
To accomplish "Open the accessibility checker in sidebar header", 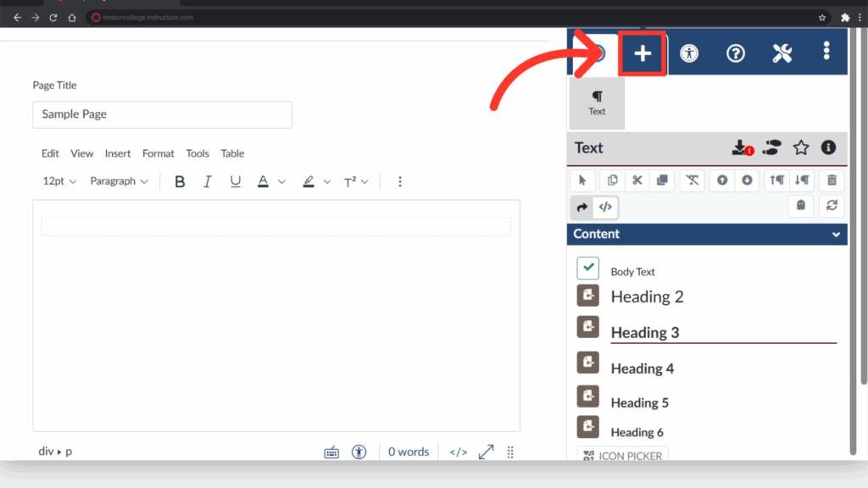I will tap(689, 53).
